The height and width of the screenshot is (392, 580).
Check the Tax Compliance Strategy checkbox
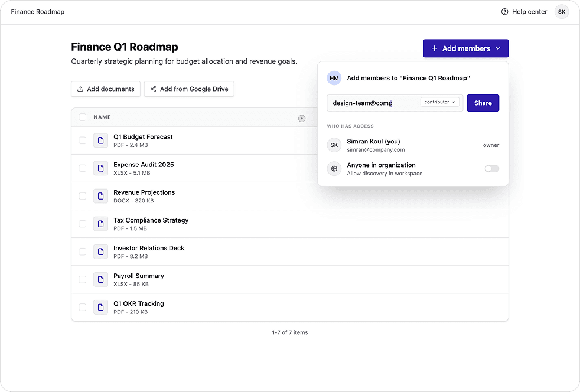[x=83, y=224]
